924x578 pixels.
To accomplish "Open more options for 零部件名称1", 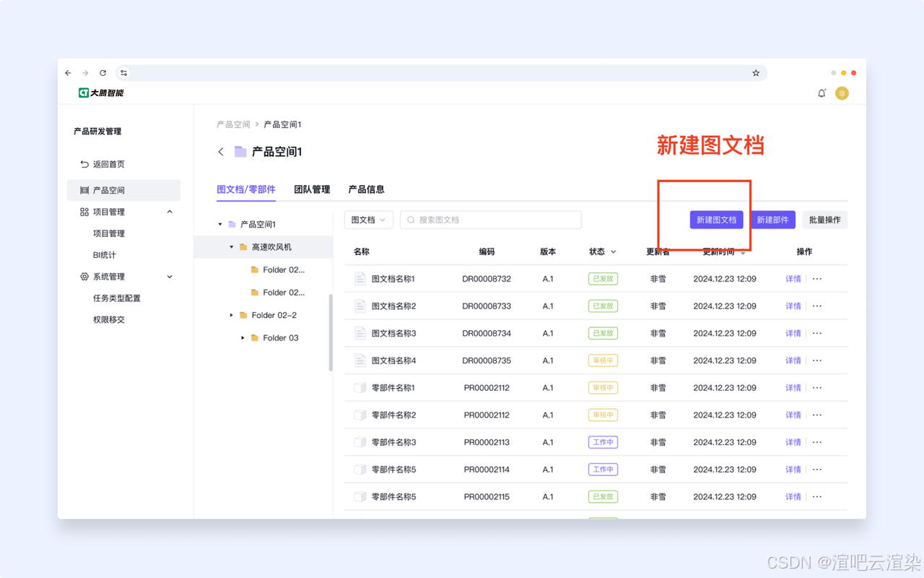I will pyautogui.click(x=817, y=388).
